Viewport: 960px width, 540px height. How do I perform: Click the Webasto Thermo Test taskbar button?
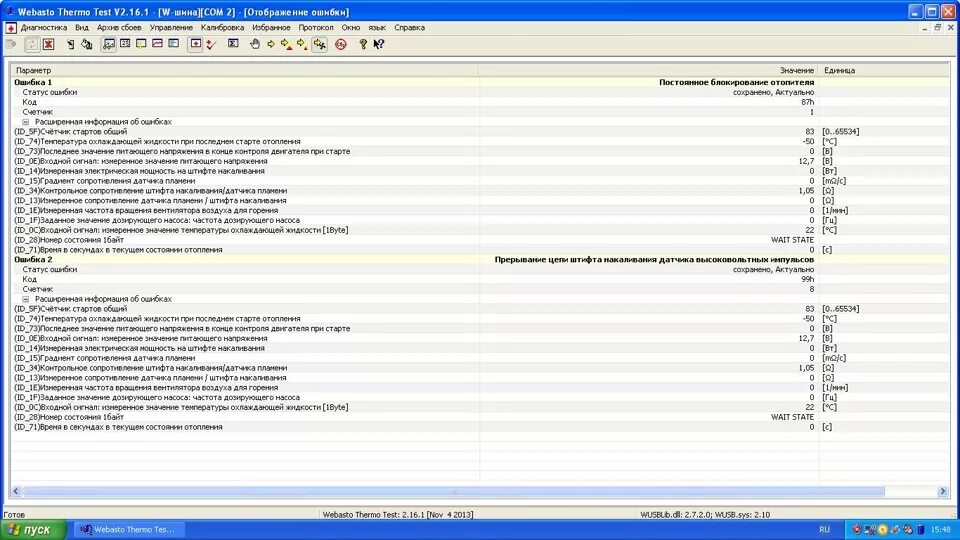129,530
